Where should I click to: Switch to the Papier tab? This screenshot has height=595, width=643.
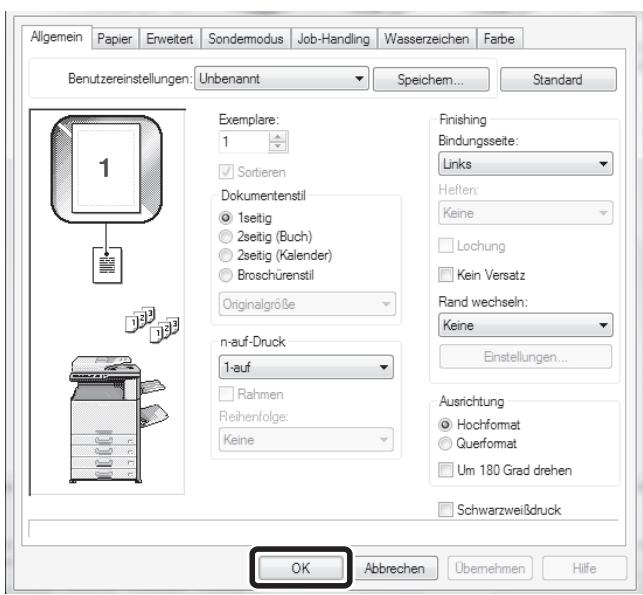[x=115, y=39]
